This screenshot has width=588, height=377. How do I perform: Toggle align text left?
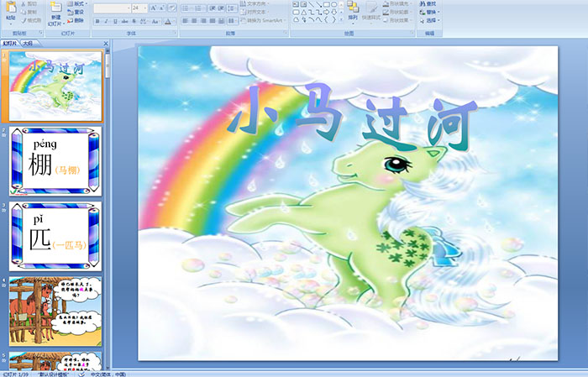coord(185,21)
